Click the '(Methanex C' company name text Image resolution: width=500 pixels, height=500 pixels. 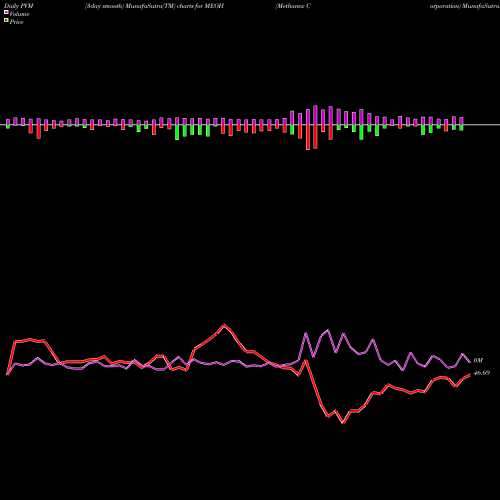click(x=293, y=6)
